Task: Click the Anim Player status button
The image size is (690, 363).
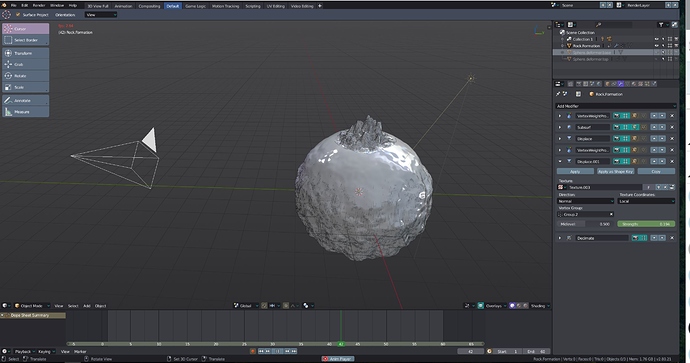Action: pos(338,359)
